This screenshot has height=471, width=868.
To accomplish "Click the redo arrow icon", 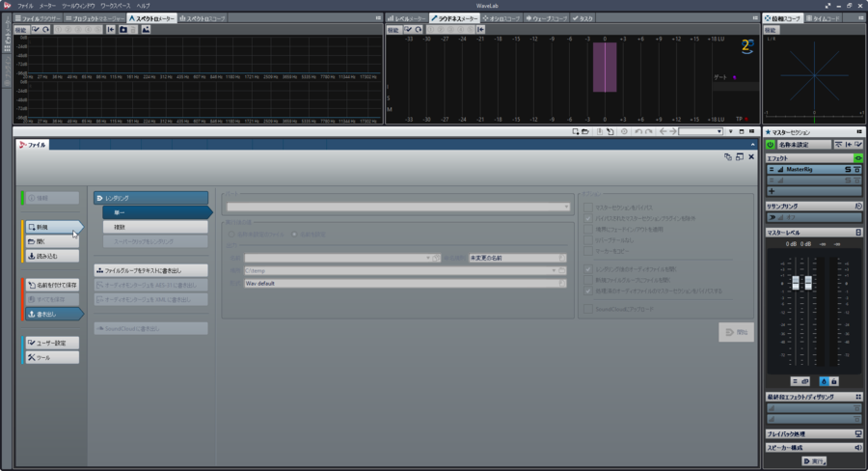I will coord(649,132).
